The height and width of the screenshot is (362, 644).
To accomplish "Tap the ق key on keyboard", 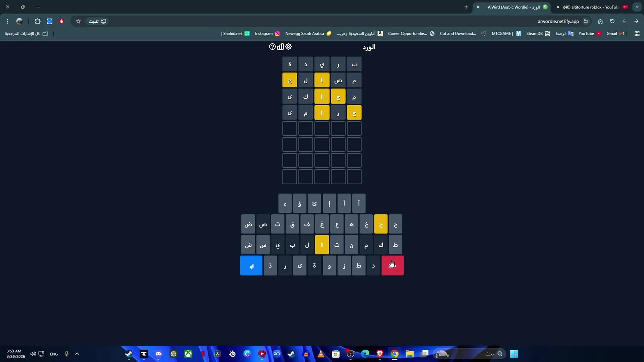I will (292, 224).
